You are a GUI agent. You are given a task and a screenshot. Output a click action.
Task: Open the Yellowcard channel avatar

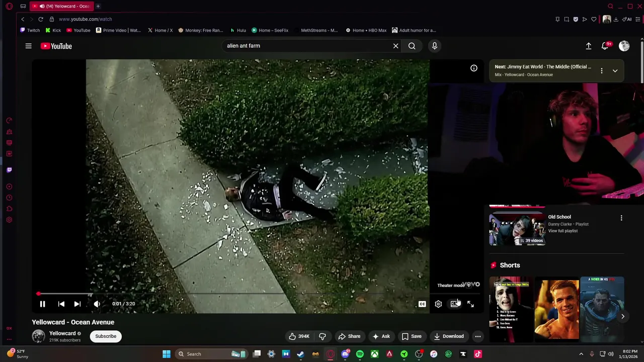[x=38, y=336]
